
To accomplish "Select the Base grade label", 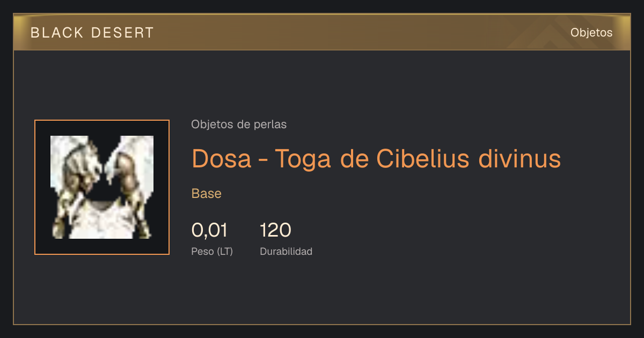I will point(207,194).
